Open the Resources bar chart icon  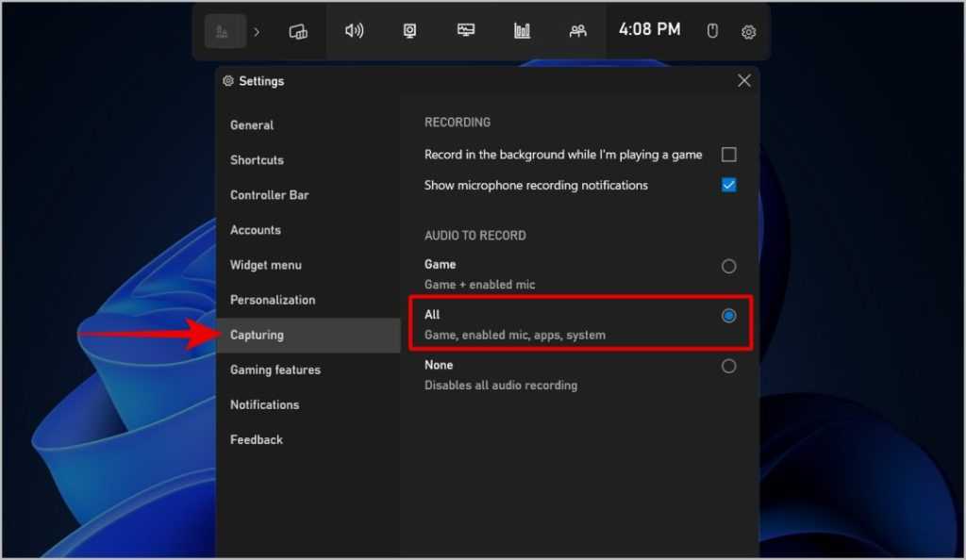[522, 31]
